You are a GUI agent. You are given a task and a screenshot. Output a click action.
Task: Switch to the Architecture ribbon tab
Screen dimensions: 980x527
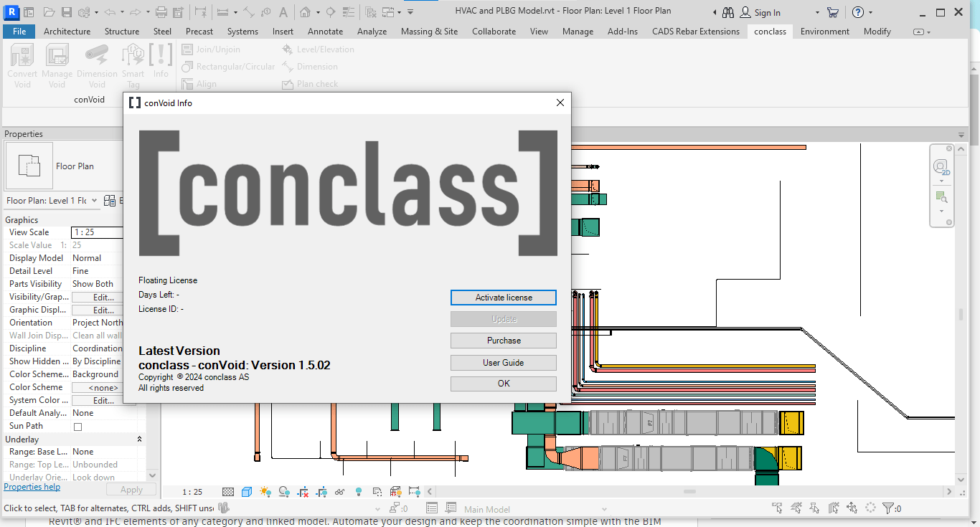[67, 32]
